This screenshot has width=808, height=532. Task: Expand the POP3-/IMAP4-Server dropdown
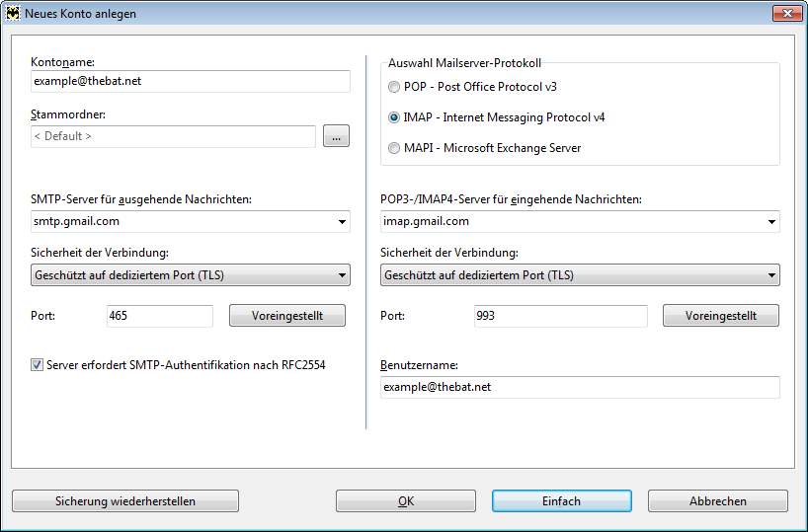(x=770, y=222)
